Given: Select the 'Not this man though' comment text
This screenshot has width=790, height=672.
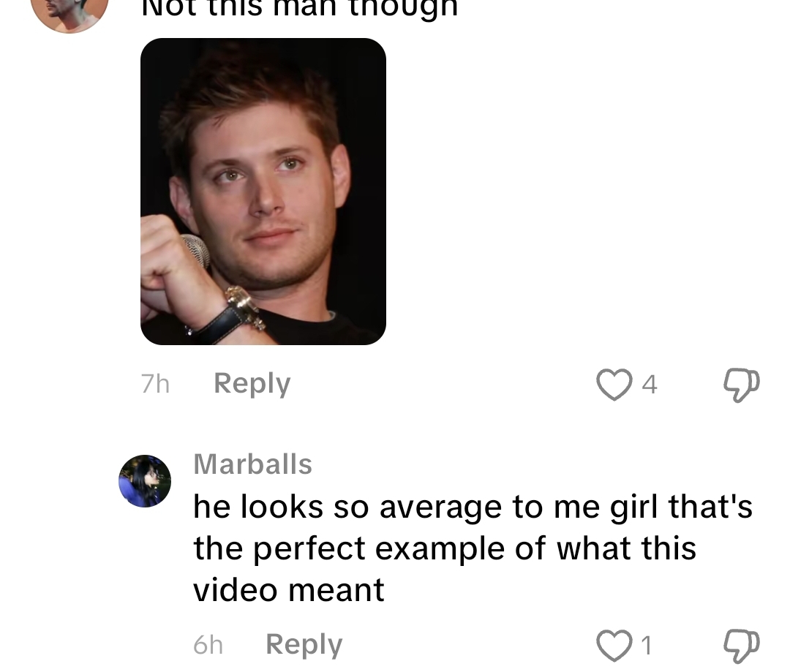Looking at the screenshot, I should pyautogui.click(x=300, y=7).
